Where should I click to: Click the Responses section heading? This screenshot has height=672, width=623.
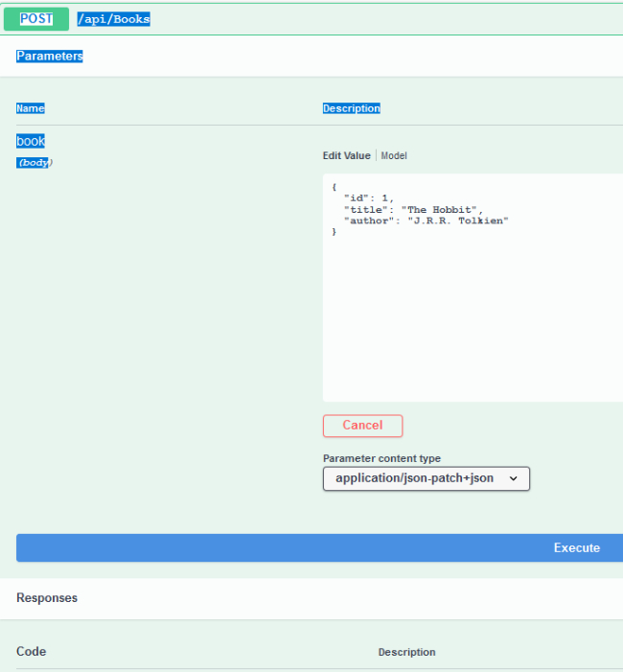(x=47, y=597)
